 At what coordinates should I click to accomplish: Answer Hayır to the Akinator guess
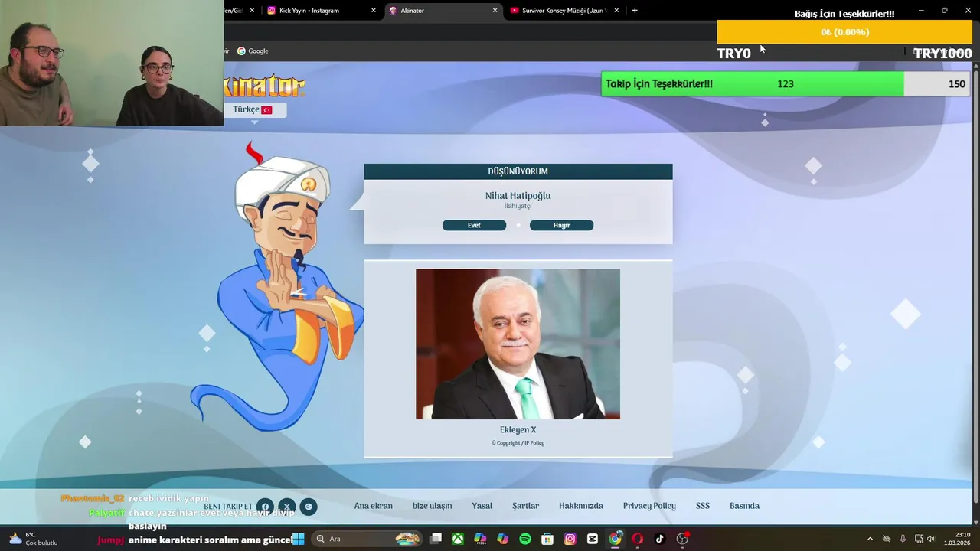coord(561,225)
